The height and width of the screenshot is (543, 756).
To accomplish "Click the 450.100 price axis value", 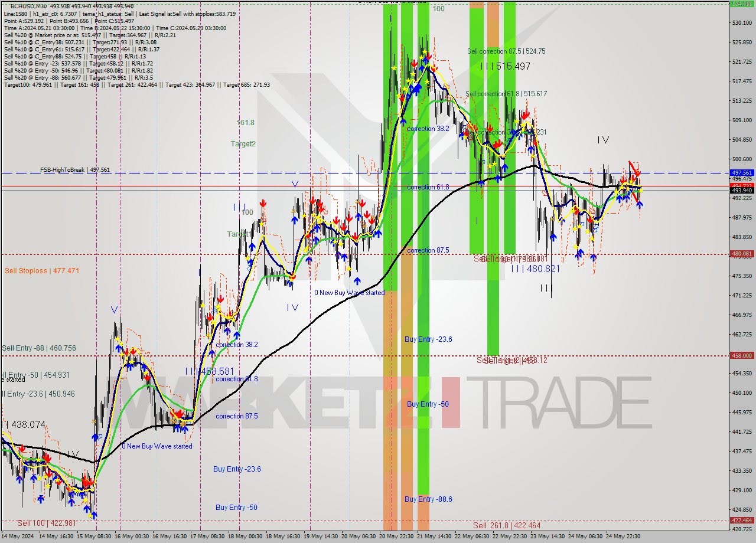I will pyautogui.click(x=742, y=392).
